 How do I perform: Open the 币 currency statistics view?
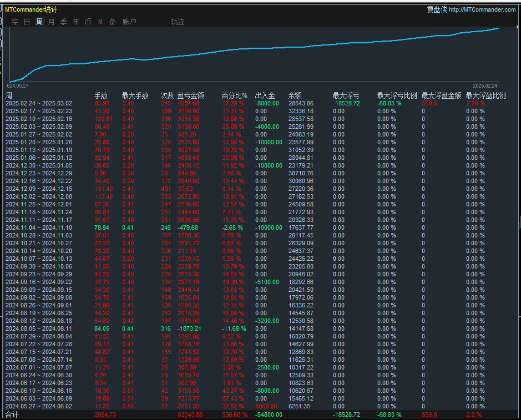coord(88,22)
